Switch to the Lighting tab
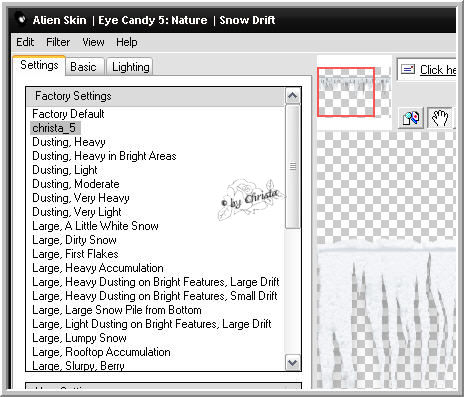464x397 pixels. pos(130,67)
